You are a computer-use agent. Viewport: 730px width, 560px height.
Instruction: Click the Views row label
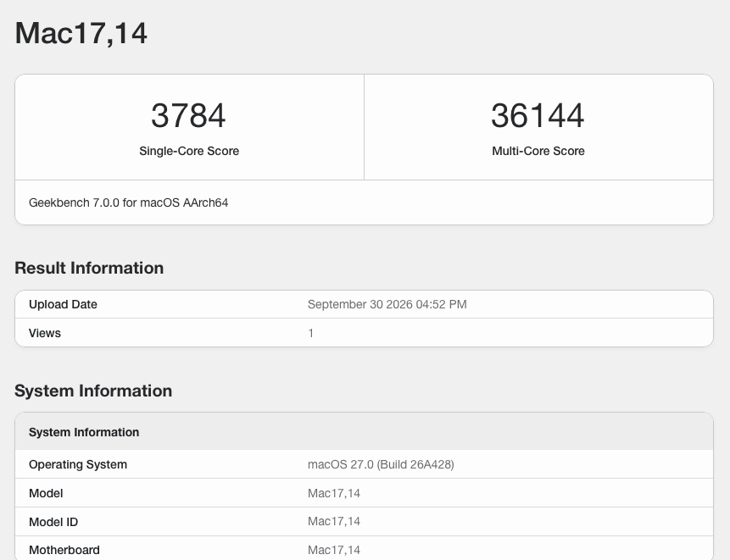pyautogui.click(x=45, y=333)
